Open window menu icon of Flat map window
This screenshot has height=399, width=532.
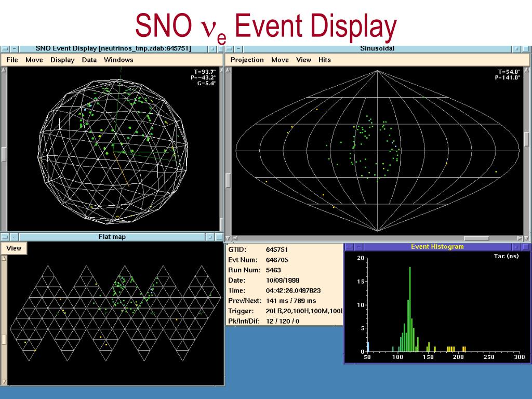click(x=5, y=236)
